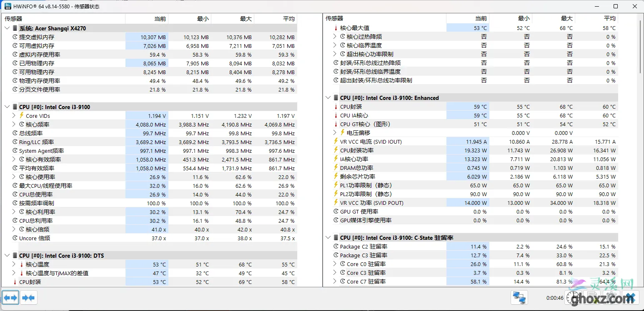Click the right pane 平均 column header
The image size is (644, 311).
pyautogui.click(x=596, y=18)
